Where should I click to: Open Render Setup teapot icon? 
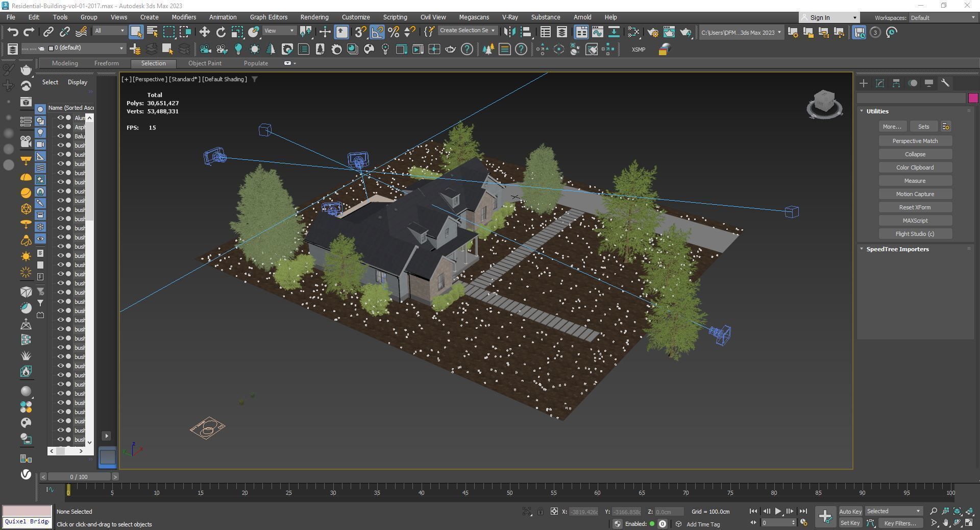653,32
